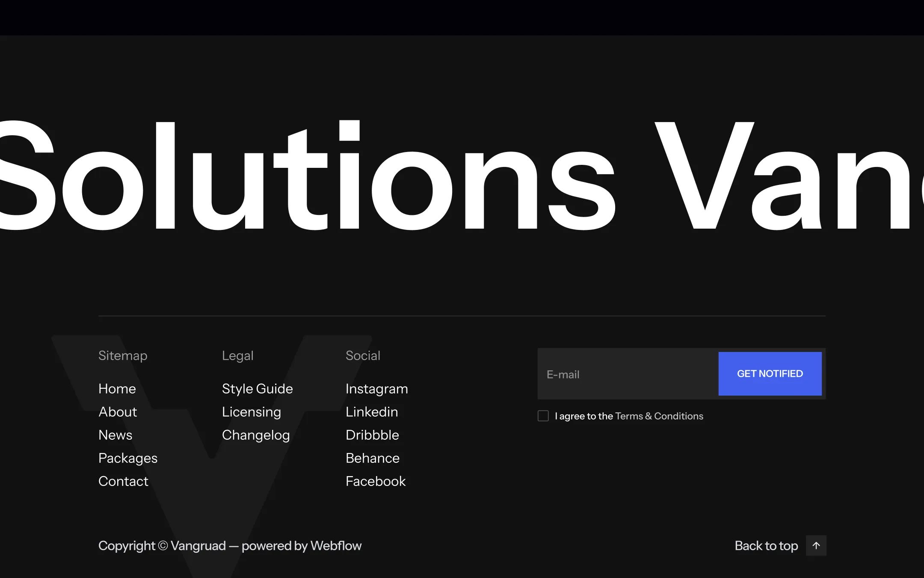Click the Social column heading
This screenshot has height=578, width=924.
click(363, 355)
